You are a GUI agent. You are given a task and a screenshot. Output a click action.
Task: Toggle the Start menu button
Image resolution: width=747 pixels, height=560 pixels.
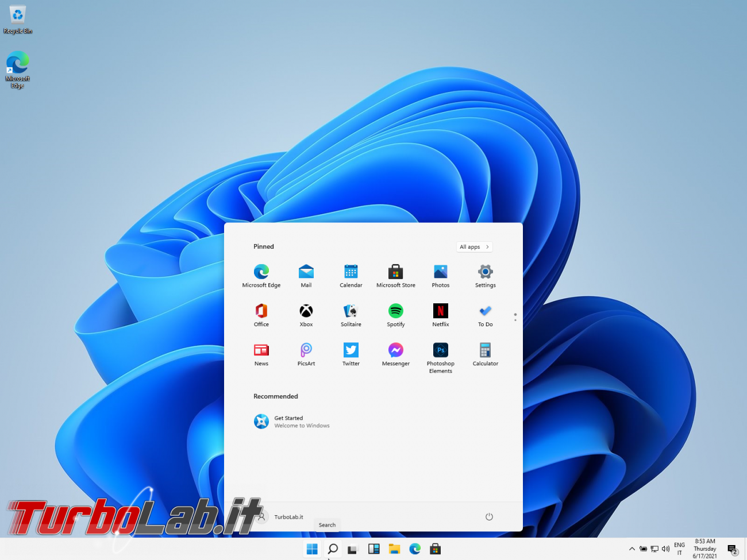click(312, 549)
